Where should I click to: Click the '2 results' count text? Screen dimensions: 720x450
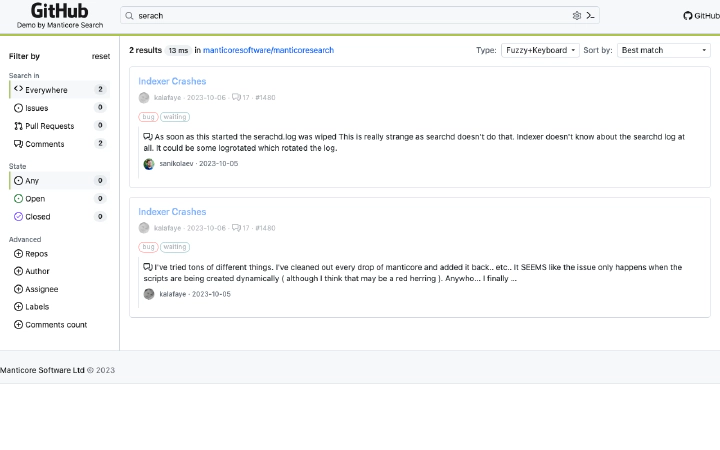pos(146,50)
